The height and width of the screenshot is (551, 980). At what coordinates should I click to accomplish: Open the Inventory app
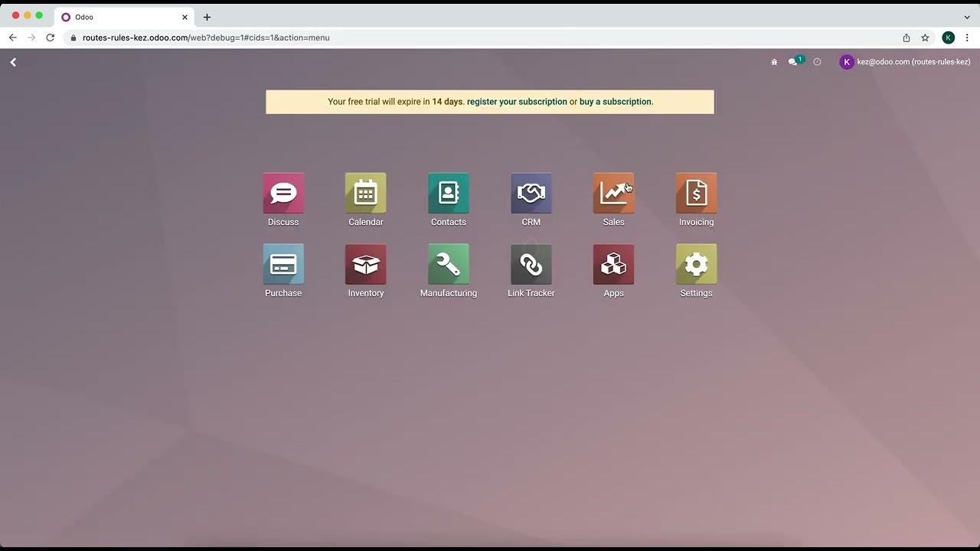coord(366,265)
